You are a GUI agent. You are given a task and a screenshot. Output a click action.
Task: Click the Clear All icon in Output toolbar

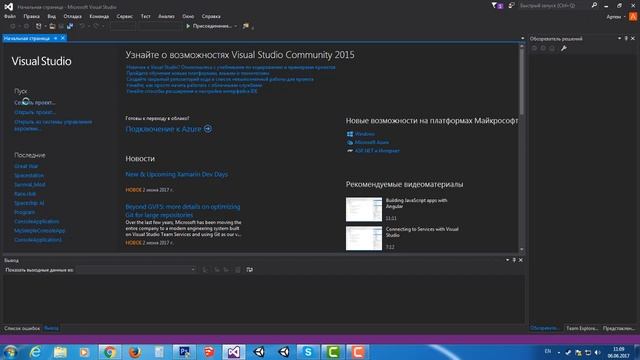[x=238, y=270]
